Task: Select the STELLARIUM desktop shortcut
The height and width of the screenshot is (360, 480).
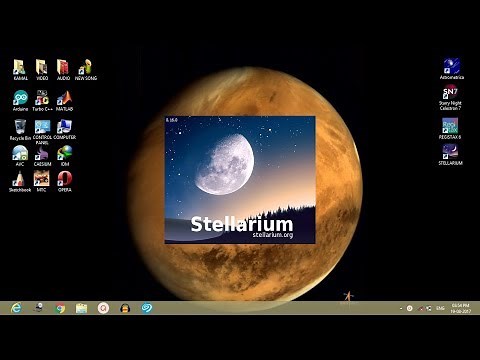Action: (x=450, y=155)
